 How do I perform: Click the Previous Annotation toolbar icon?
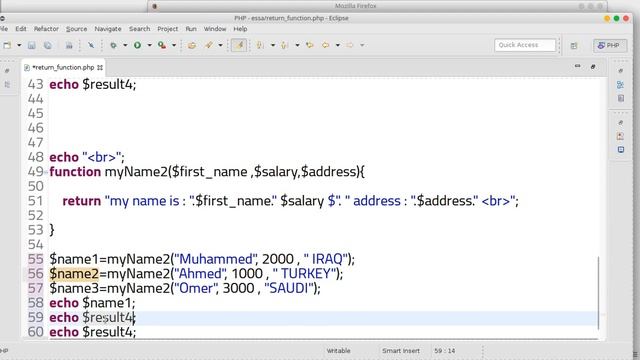tap(284, 45)
